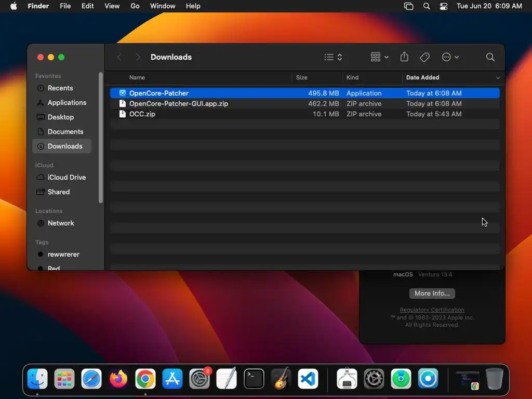The width and height of the screenshot is (532, 399).
Task: Open the Action (ellipsis) menu dropdown
Action: coord(450,57)
